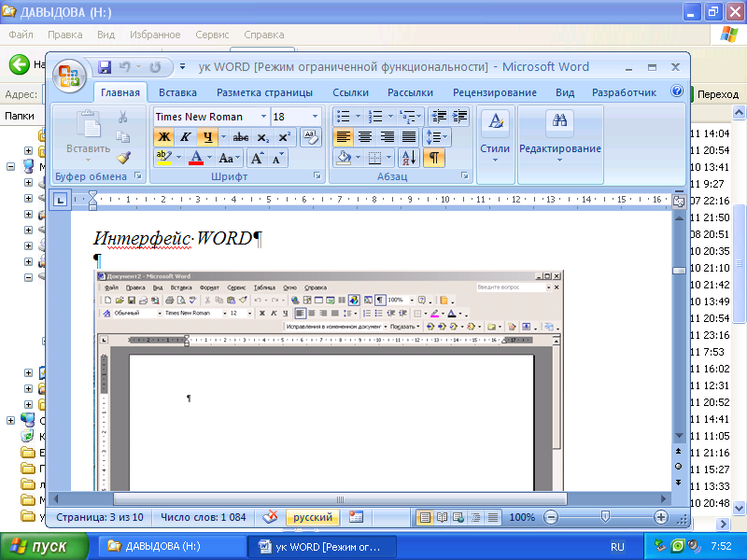Apply yellow text highlight color
Viewport: 747px width, 560px height.
click(164, 158)
